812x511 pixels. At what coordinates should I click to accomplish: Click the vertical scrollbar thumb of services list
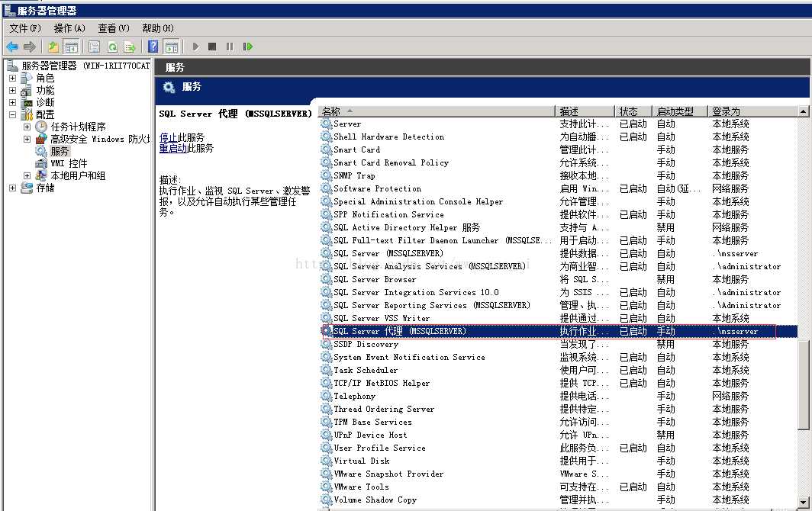click(803, 384)
